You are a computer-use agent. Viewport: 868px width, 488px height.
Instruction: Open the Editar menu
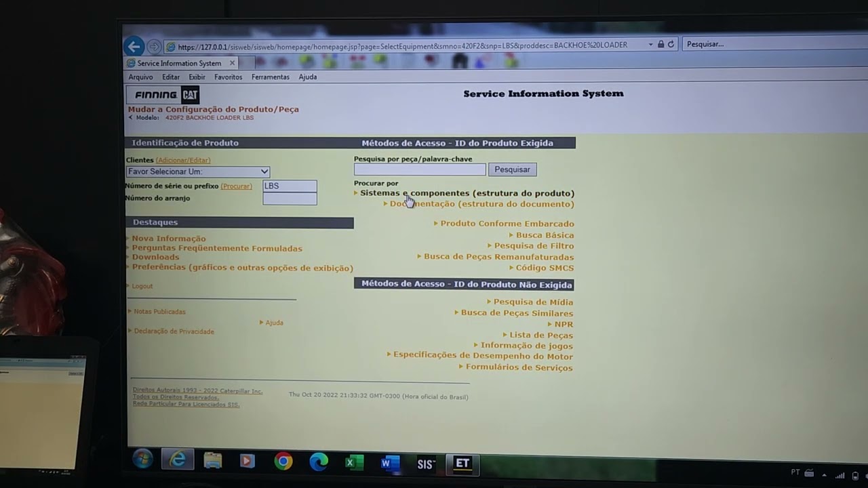pyautogui.click(x=171, y=77)
